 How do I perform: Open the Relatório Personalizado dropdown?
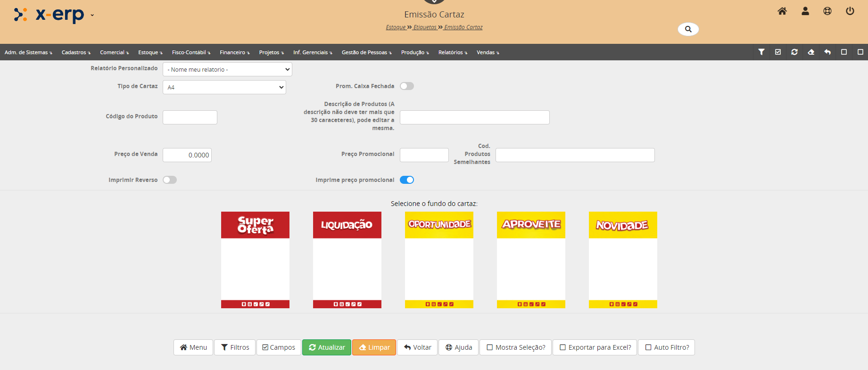point(227,70)
